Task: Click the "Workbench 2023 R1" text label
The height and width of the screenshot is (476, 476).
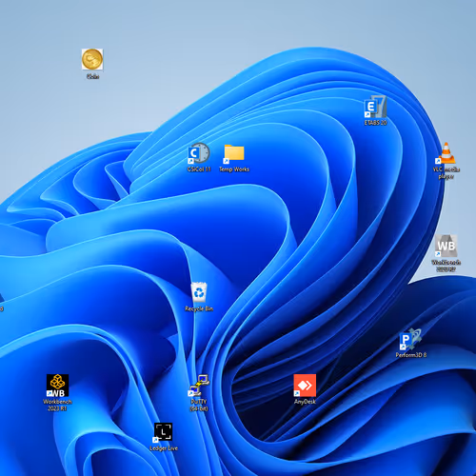Action: [57, 406]
